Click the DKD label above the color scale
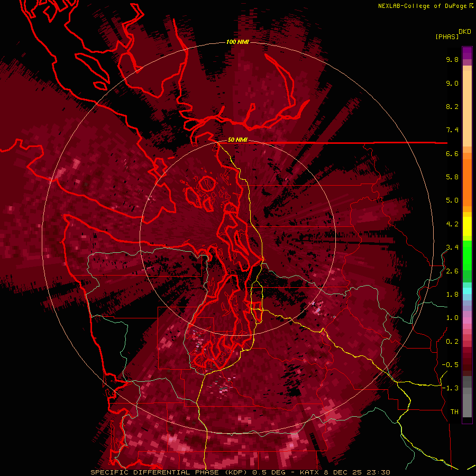The width and height of the screenshot is (476, 476). pyautogui.click(x=465, y=32)
